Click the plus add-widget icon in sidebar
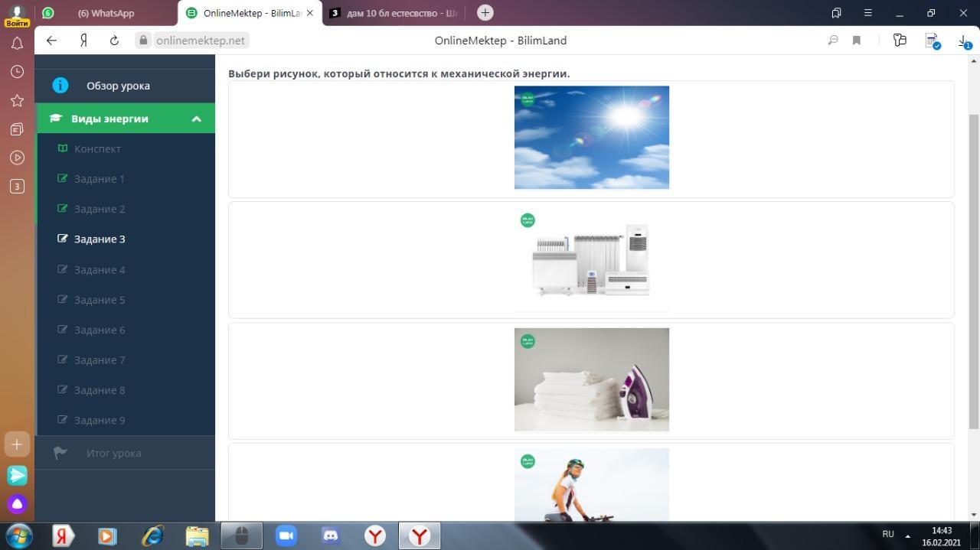This screenshot has width=980, height=550. point(17,444)
